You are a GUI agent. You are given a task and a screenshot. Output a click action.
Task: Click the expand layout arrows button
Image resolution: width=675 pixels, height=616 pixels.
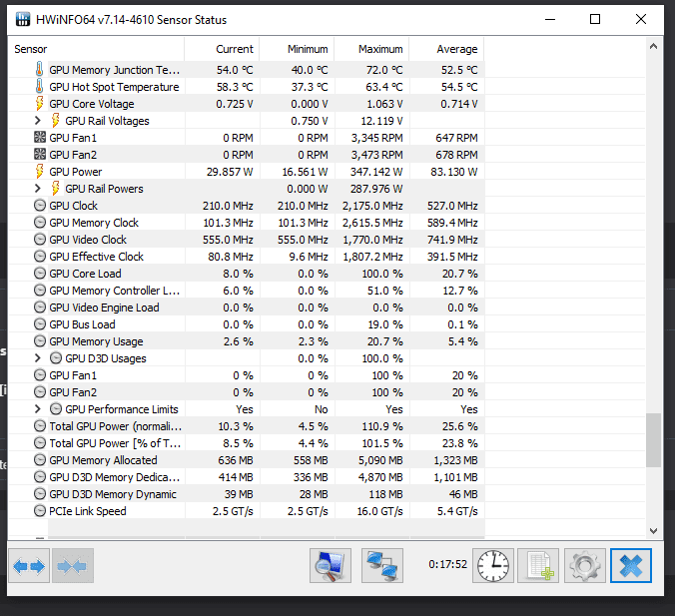tap(29, 566)
